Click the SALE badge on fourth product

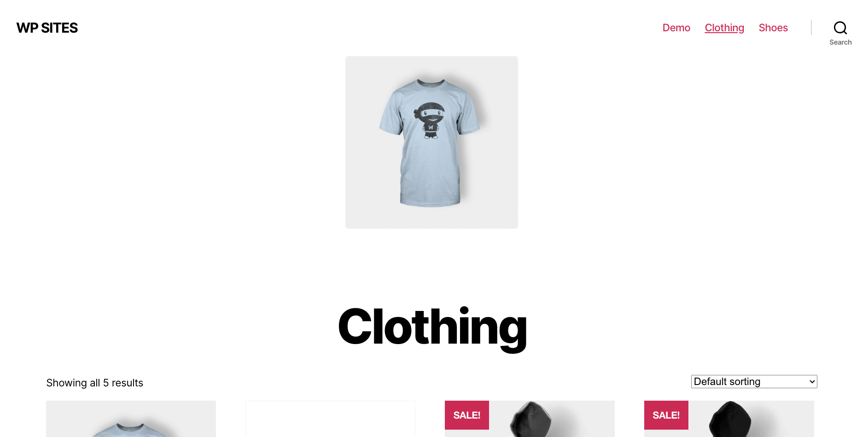(666, 415)
